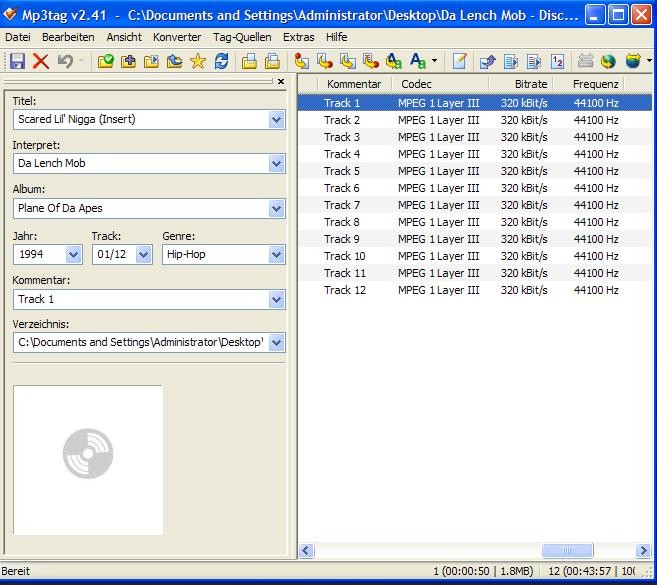Open the Hilfe menu
This screenshot has width=657, height=585.
336,37
